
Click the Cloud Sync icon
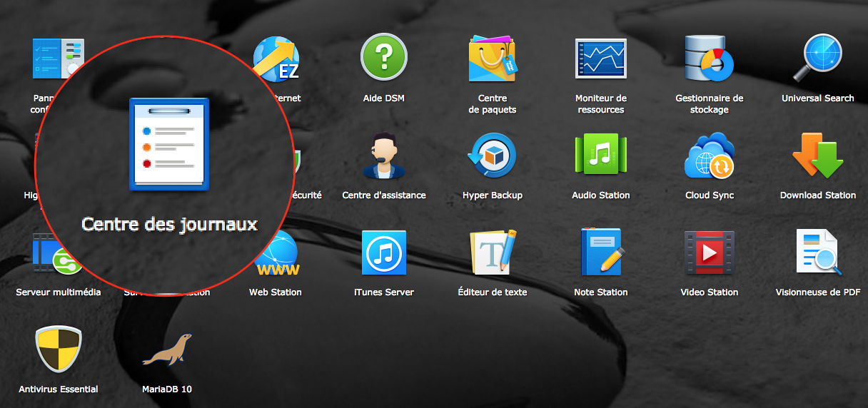click(709, 156)
